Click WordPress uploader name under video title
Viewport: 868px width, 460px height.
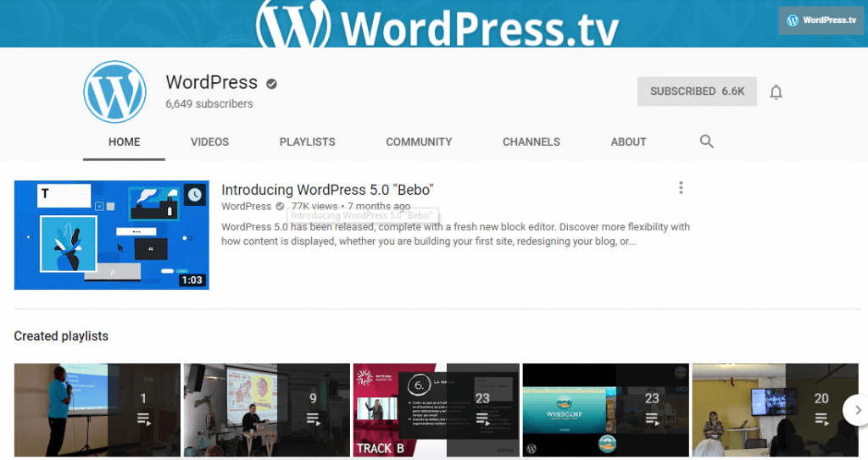(x=247, y=207)
